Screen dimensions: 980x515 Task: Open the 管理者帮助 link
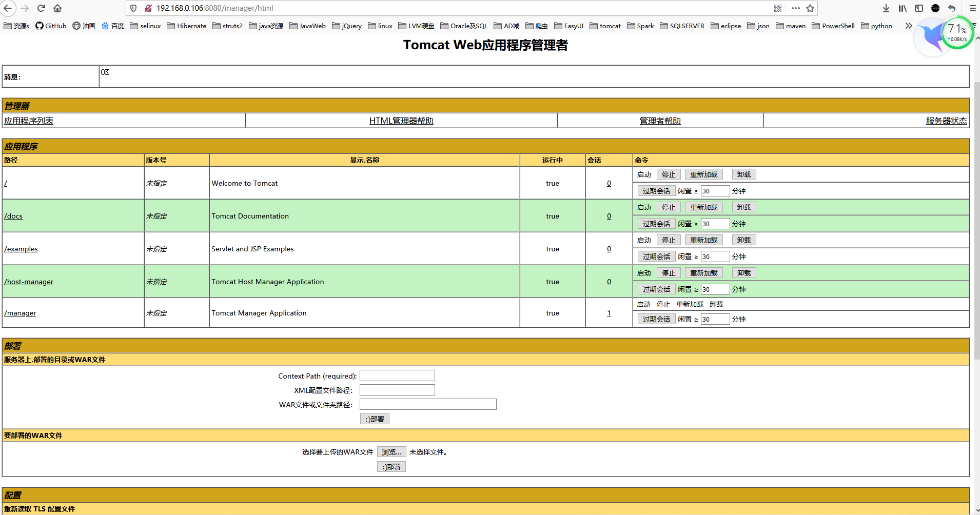click(660, 121)
